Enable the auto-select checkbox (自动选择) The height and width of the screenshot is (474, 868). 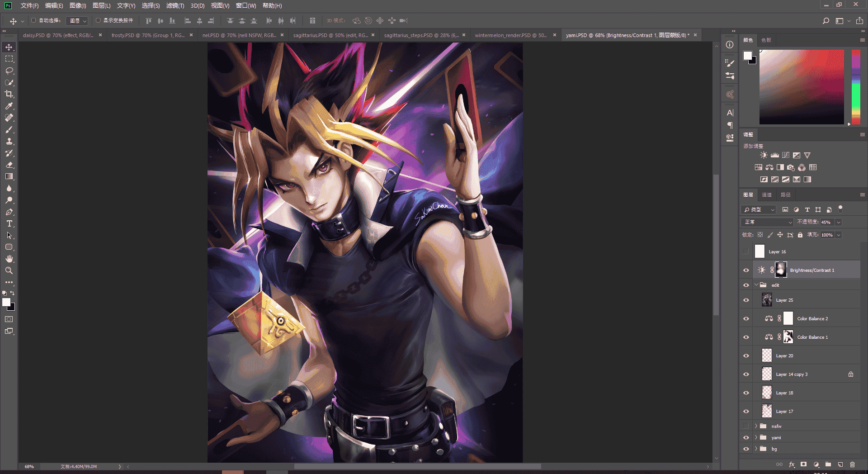coord(33,20)
